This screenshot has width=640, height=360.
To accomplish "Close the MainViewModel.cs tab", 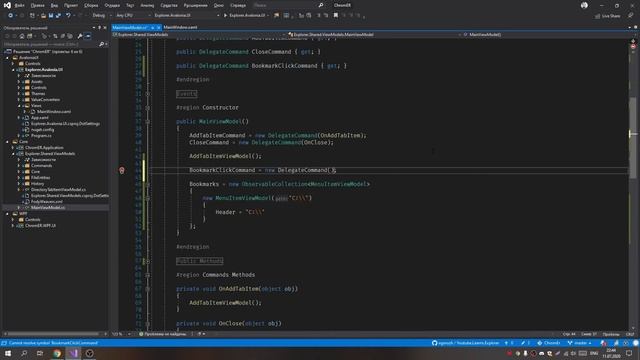I will pyautogui.click(x=158, y=27).
